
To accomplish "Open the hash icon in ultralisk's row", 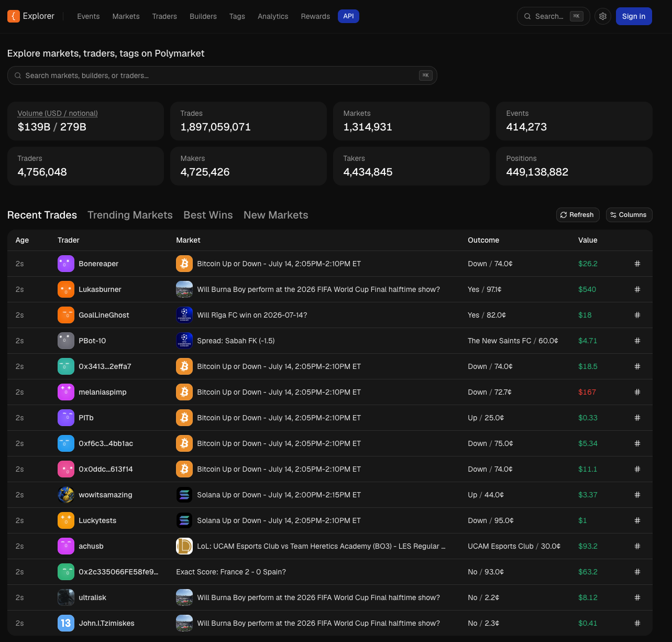I will 637,597.
